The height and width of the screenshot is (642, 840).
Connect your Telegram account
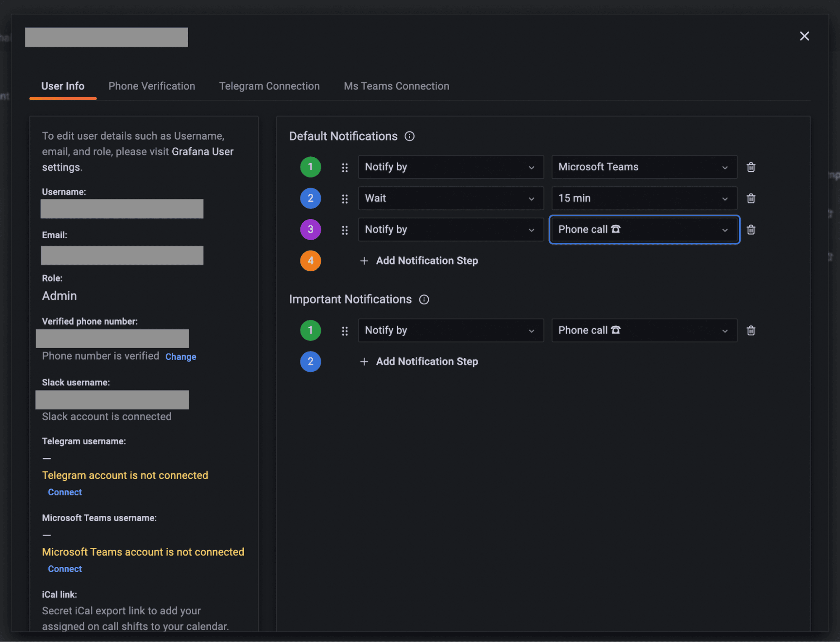[x=65, y=492]
